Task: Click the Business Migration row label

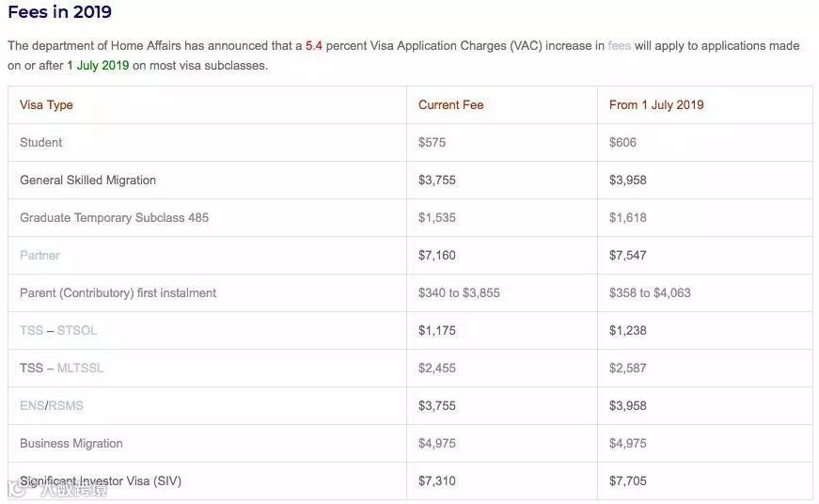Action: (x=71, y=443)
